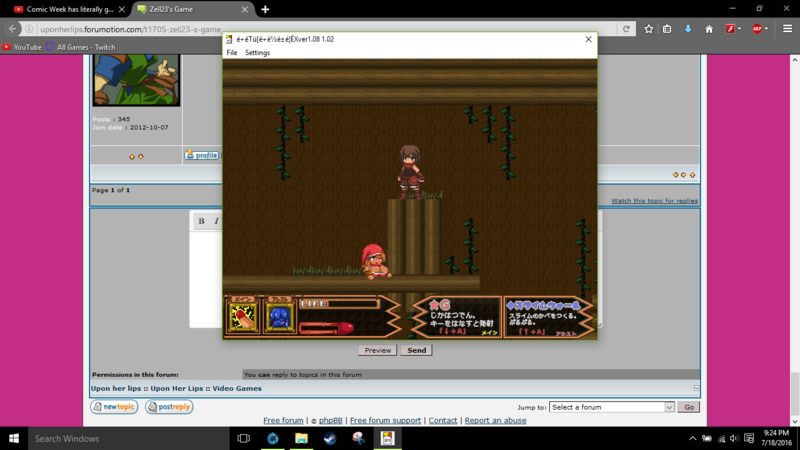Switch to the Comic Week tab

click(x=69, y=9)
